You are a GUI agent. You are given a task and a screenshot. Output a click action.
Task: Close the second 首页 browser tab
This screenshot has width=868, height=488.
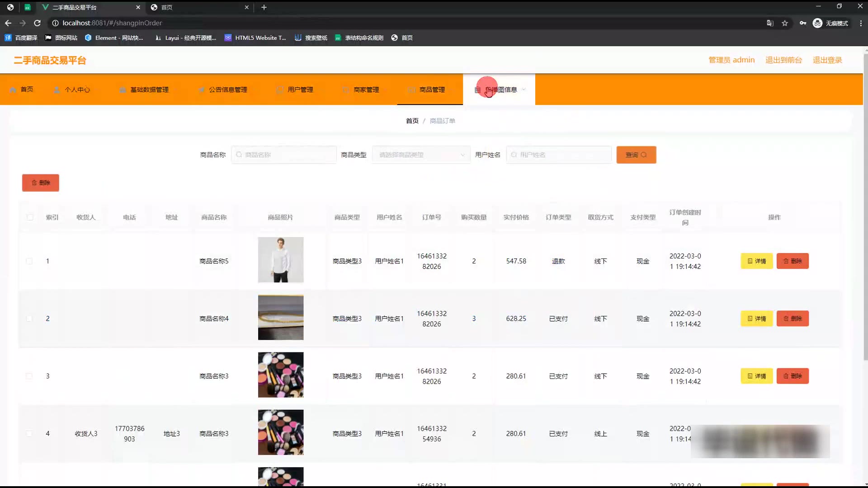[247, 7]
